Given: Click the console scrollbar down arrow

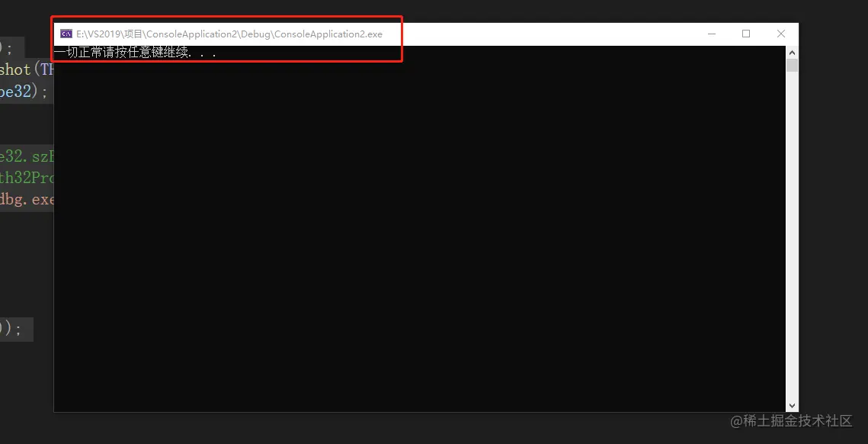Looking at the screenshot, I should (792, 406).
